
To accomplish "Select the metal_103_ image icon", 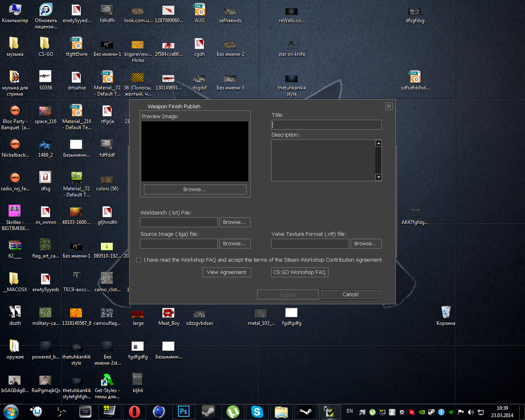I will tap(261, 316).
